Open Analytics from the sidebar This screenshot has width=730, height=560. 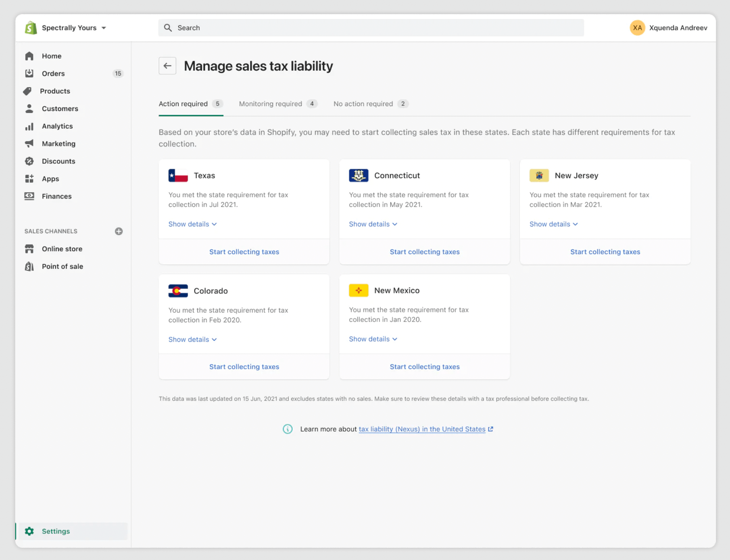click(x=57, y=126)
